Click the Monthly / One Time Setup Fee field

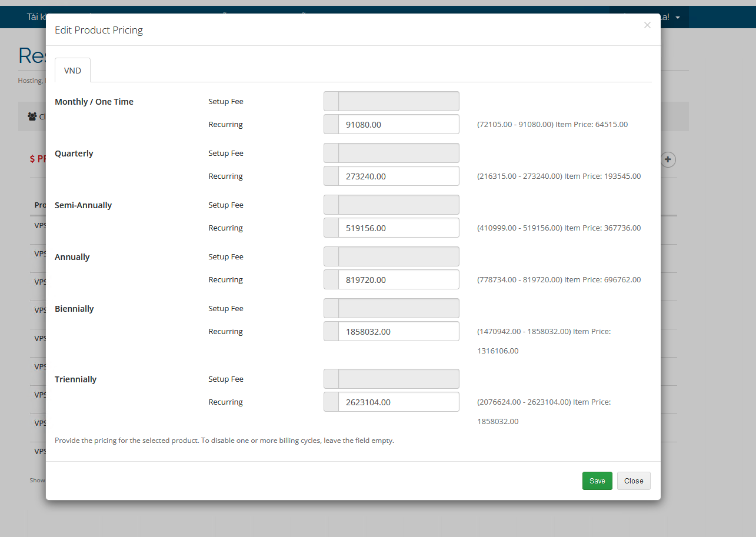tap(398, 101)
